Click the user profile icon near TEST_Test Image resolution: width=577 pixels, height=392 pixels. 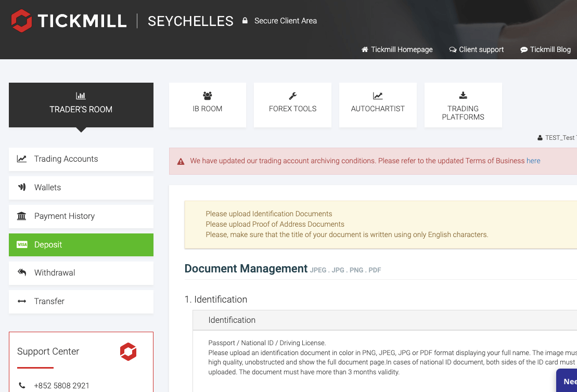coord(540,137)
